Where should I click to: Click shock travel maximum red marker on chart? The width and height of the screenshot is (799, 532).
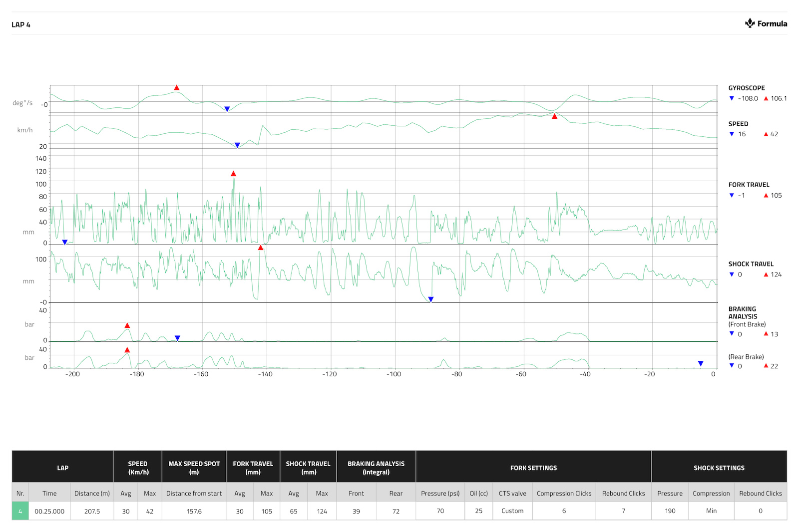pos(260,248)
